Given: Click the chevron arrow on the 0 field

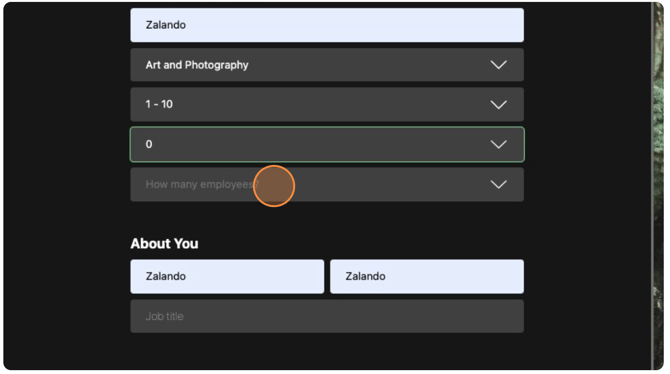Looking at the screenshot, I should (498, 144).
